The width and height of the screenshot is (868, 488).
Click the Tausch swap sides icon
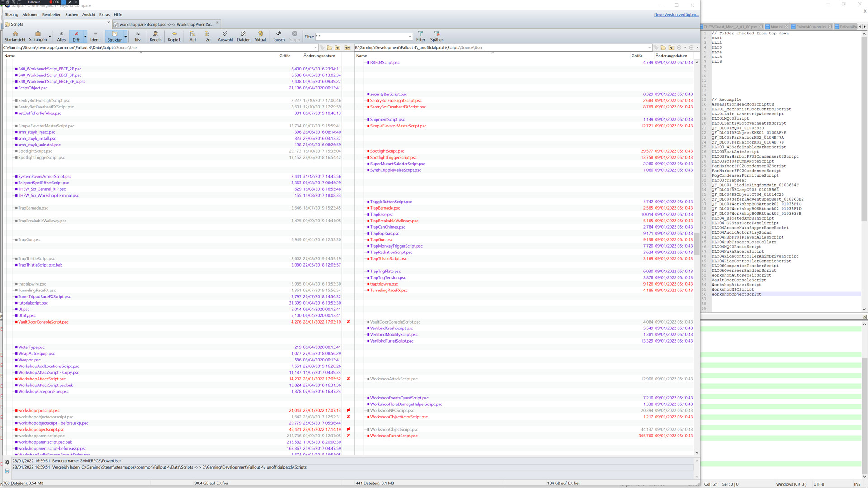pos(278,34)
